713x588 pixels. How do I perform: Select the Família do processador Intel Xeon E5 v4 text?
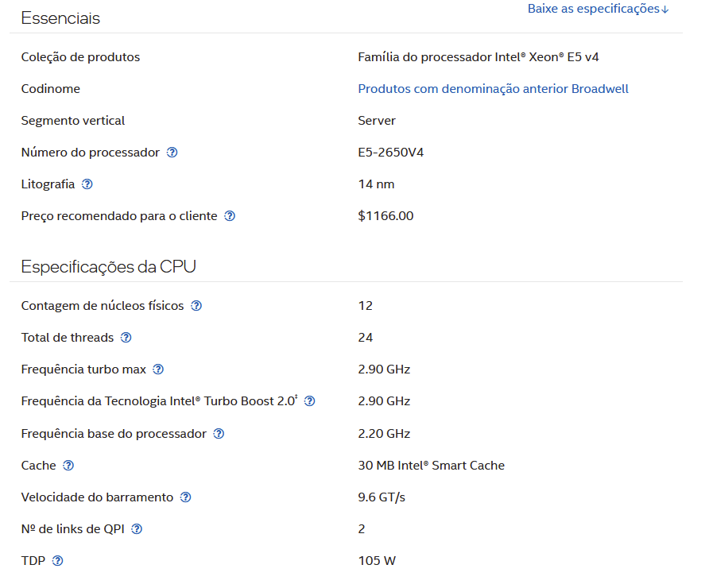point(479,56)
